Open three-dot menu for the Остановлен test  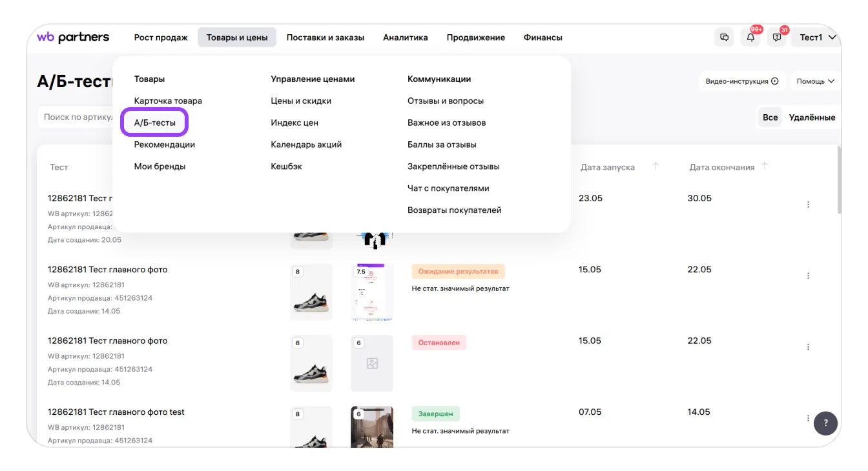808,347
